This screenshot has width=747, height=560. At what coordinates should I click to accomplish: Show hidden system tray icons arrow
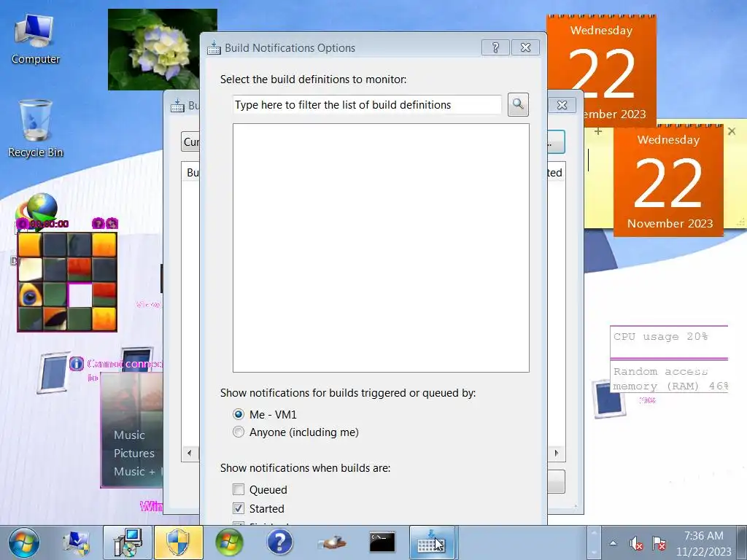click(x=613, y=542)
